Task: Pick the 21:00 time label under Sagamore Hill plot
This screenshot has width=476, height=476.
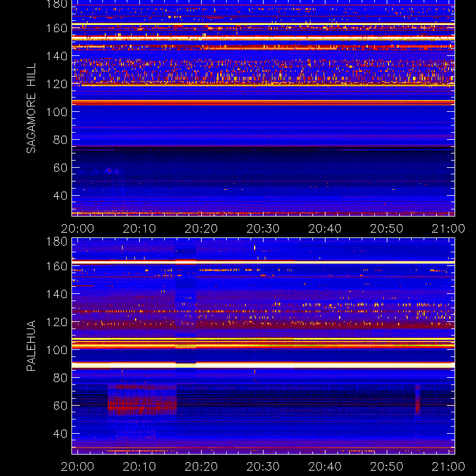Action: [449, 228]
